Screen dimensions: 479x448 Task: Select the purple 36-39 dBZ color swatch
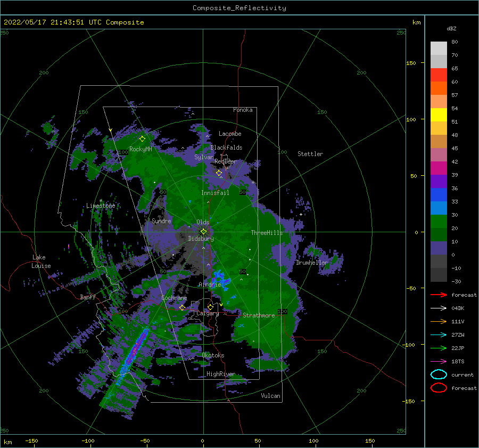439,182
